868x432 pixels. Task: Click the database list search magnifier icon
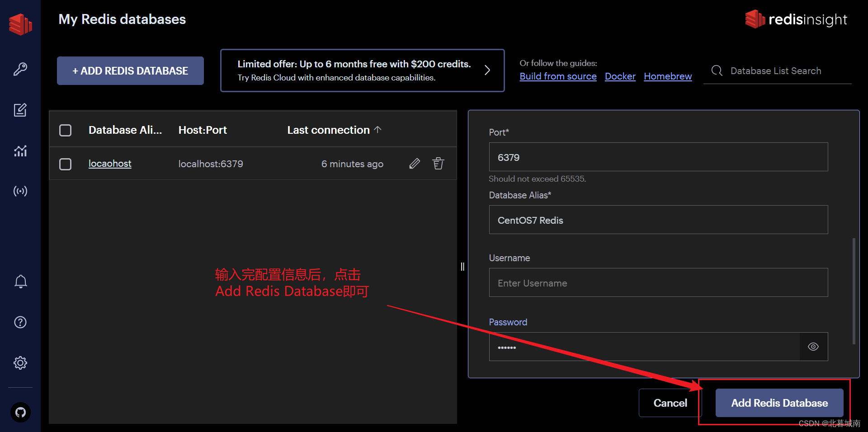point(717,70)
